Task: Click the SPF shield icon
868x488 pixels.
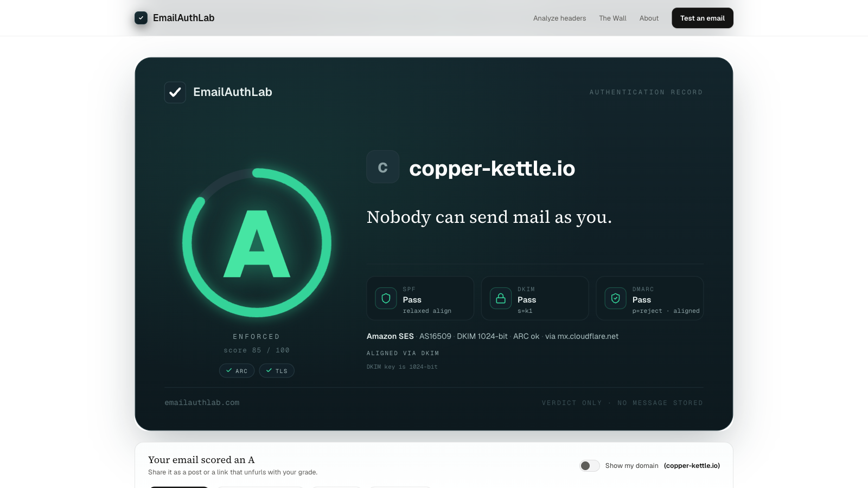Action: [386, 298]
